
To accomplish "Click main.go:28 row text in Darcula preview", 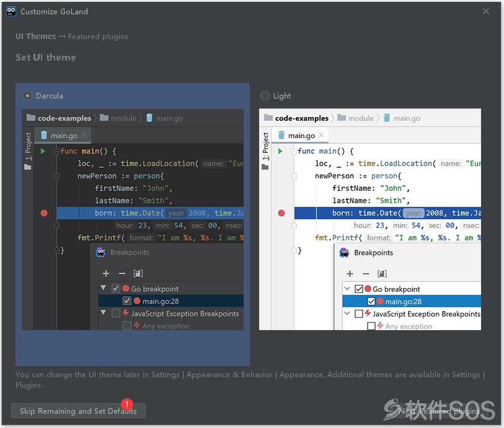I will [161, 301].
